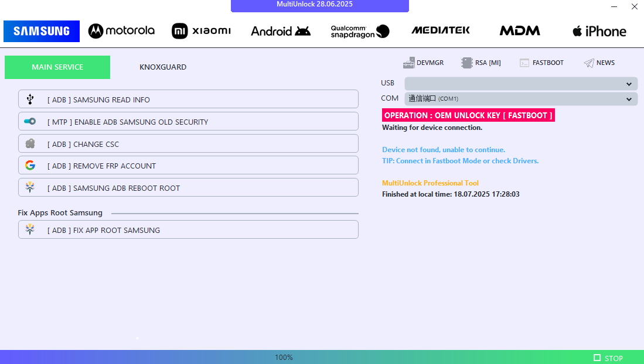The height and width of the screenshot is (364, 644).
Task: Click [ADB] REMOVE FRP ACCOUNT button
Action: 188,166
